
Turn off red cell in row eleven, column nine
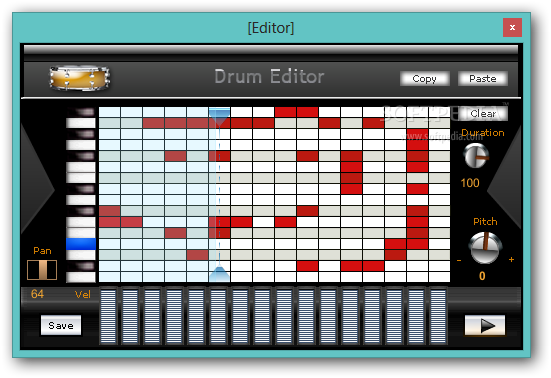285,222
